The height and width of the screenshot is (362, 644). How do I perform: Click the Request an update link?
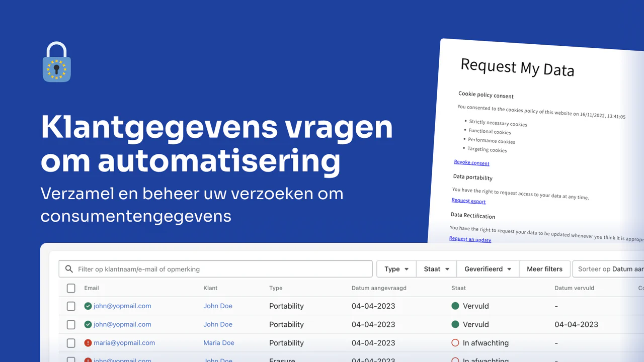[x=470, y=239]
